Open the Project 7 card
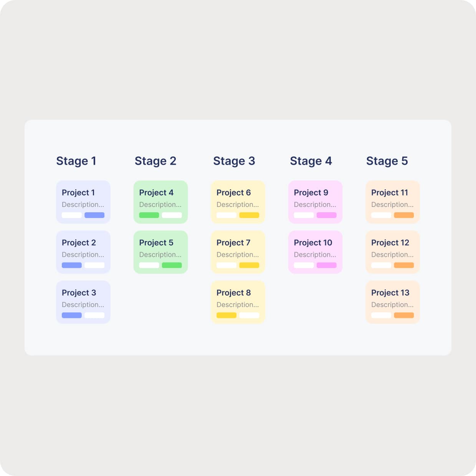Image resolution: width=476 pixels, height=476 pixels. pos(238,252)
